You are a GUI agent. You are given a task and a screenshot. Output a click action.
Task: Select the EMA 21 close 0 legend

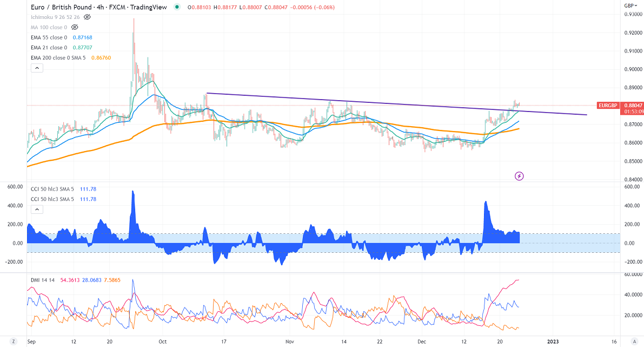(x=49, y=48)
